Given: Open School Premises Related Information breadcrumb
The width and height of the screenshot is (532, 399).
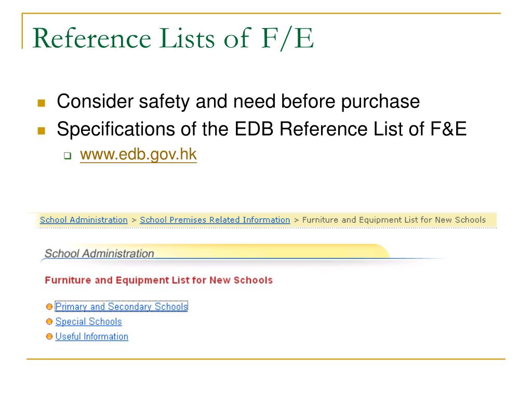Looking at the screenshot, I should [215, 220].
